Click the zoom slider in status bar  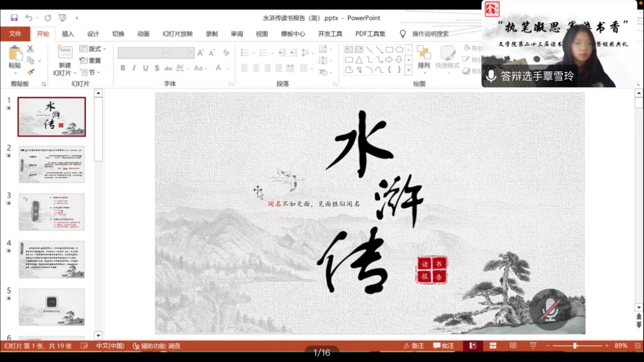point(575,346)
